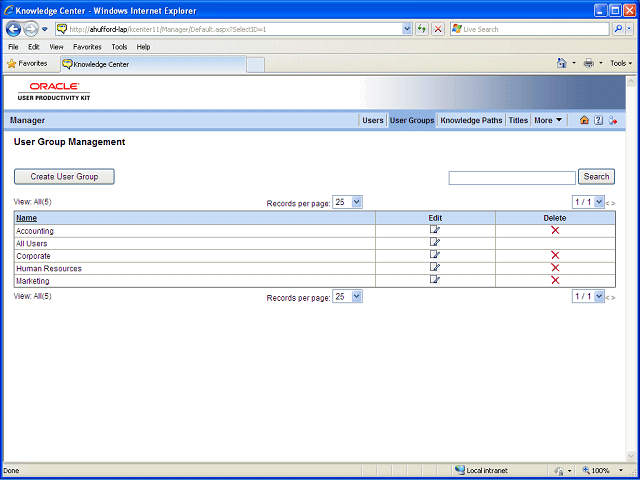Expand the More menu in Manager bar
The height and width of the screenshot is (480, 640).
coord(548,120)
